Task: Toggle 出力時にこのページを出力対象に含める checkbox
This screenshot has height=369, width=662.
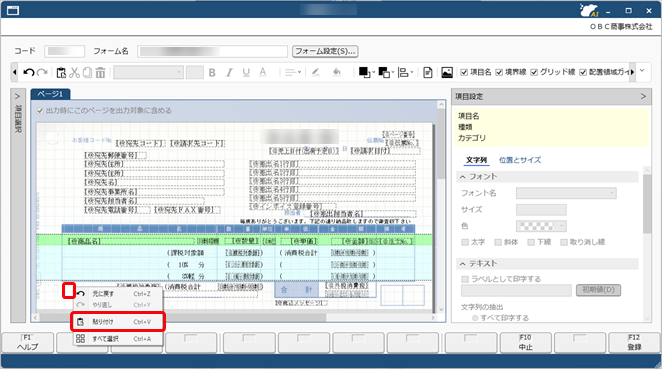Action: [x=40, y=111]
